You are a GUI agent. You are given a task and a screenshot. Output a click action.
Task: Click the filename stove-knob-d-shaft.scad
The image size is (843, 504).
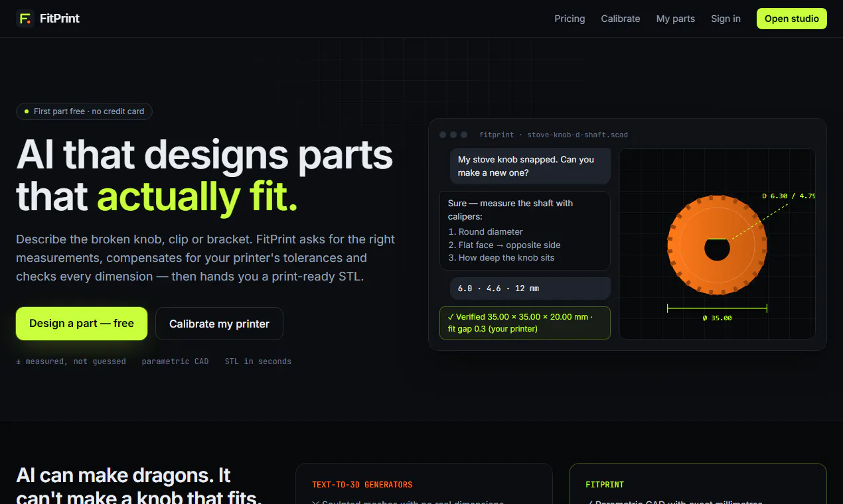click(577, 135)
